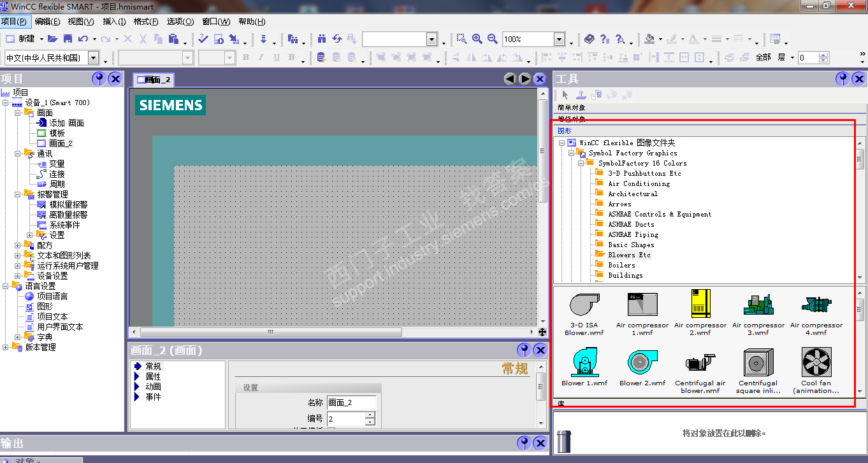Image resolution: width=868 pixels, height=463 pixels.
Task: Select the stamp tool in the Tools panel
Action: click(x=581, y=95)
